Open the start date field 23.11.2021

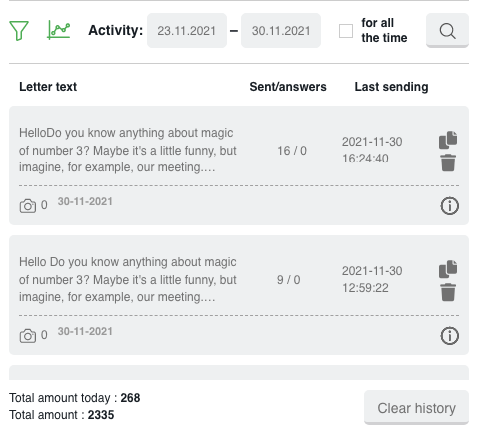coord(187,31)
